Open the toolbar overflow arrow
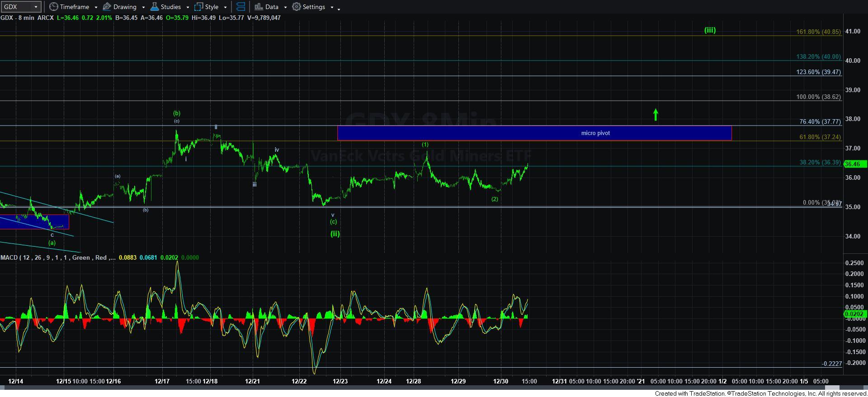Viewport: 868px width, 397px height. 339,8
